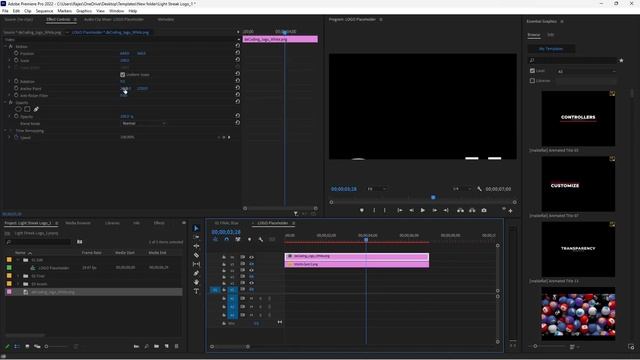Collapse the Time Remapping group
The width and height of the screenshot is (640, 360).
pos(6,131)
